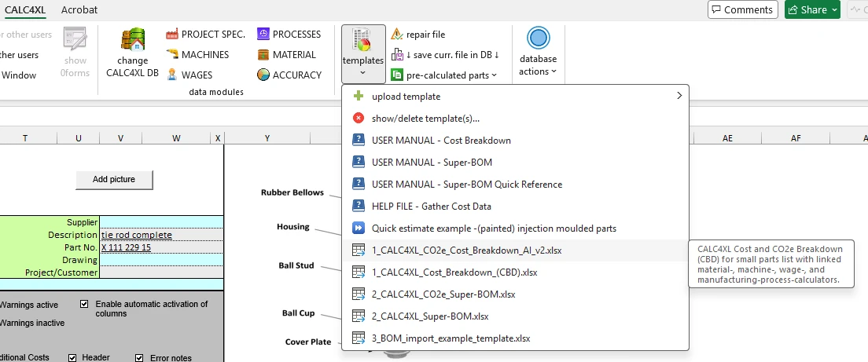Open the PROCESSES data module
868x362 pixels.
point(289,35)
